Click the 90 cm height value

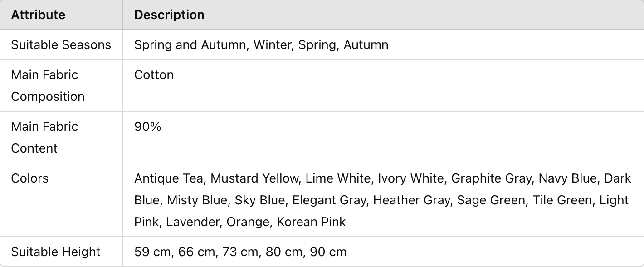[x=328, y=252]
